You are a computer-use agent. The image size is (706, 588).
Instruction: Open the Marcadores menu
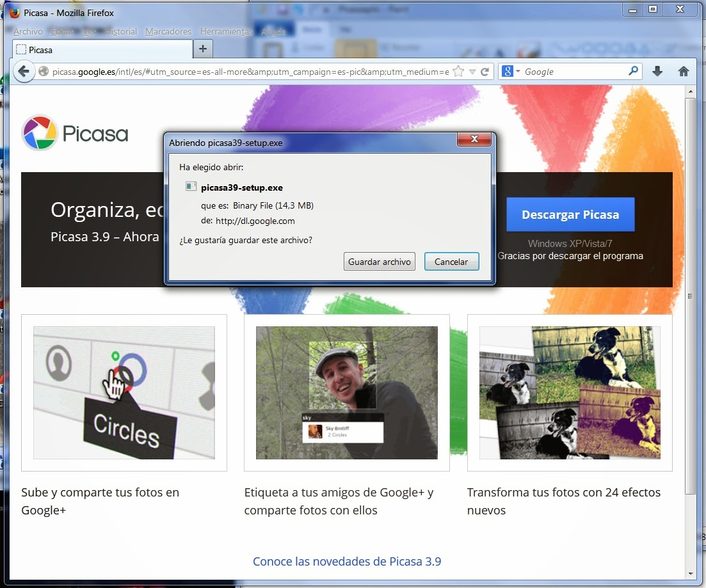coord(168,31)
